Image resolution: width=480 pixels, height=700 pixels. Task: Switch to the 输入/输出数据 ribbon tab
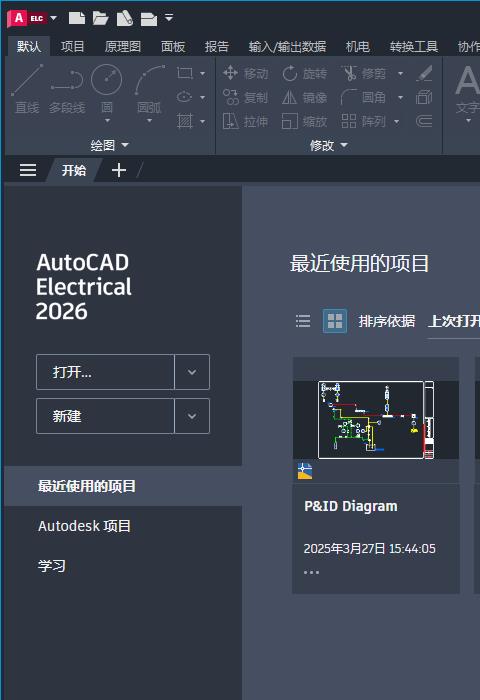[287, 46]
